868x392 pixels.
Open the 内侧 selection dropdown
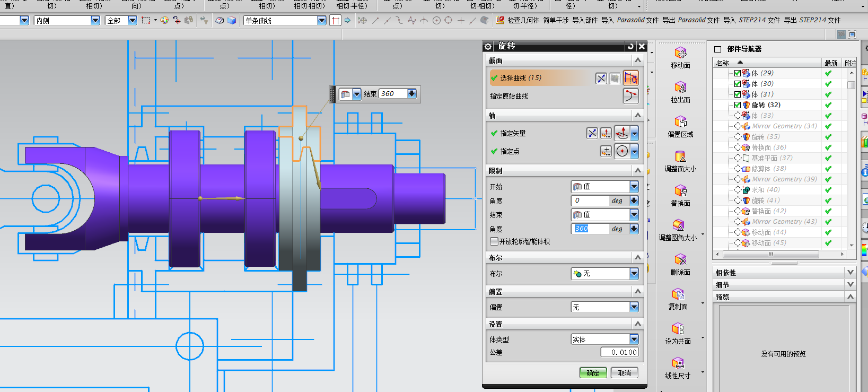coord(95,20)
